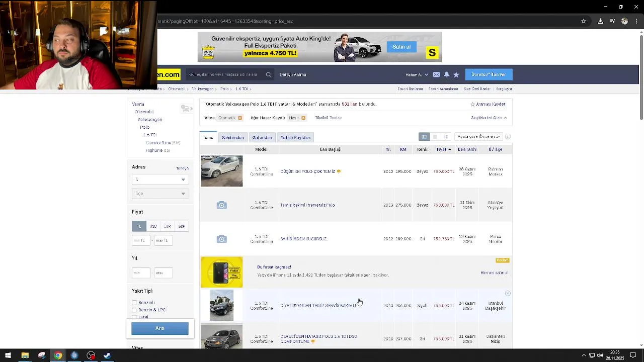Remove the Hayır filter with its x icon
644x362 pixels.
click(303, 118)
